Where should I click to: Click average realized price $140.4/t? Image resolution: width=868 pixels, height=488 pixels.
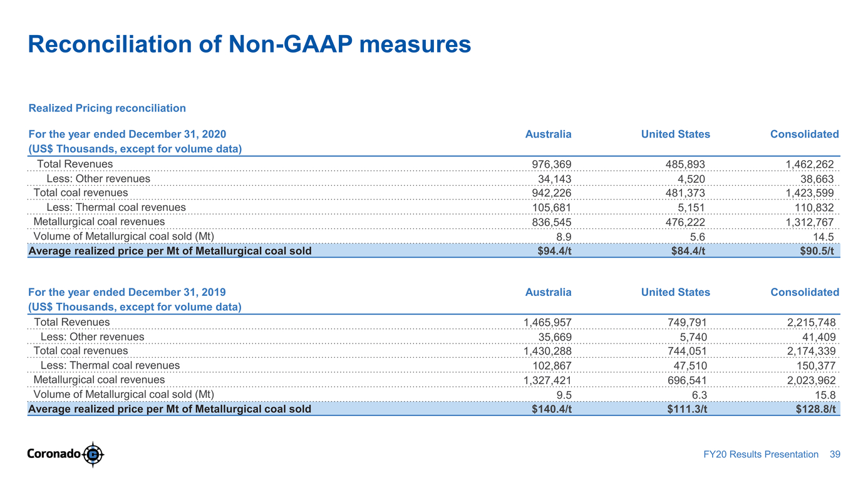[552, 410]
